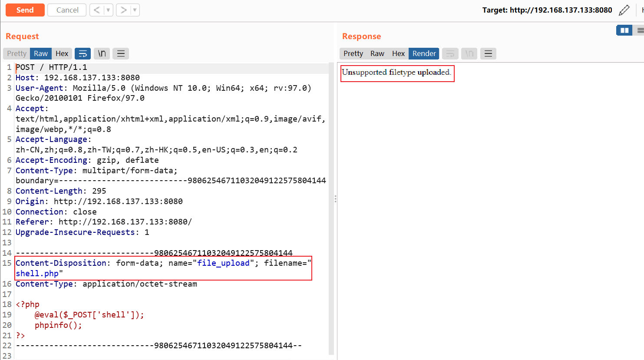
Task: Click the Host header line
Action: click(78, 78)
